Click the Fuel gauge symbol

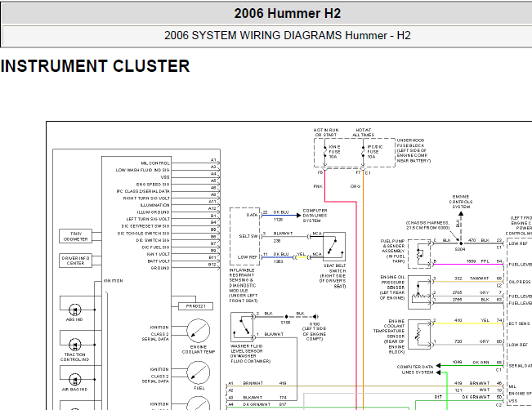click(x=198, y=372)
